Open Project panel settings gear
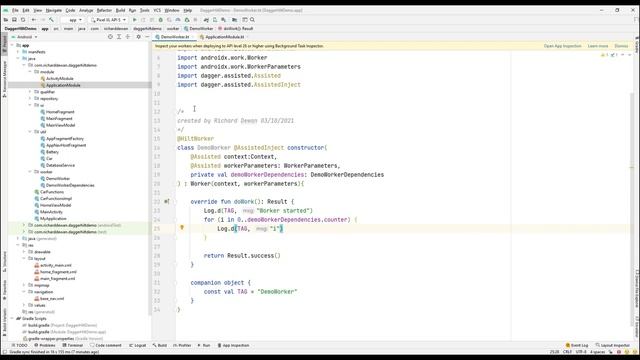The height and width of the screenshot is (360, 640). coord(138,37)
